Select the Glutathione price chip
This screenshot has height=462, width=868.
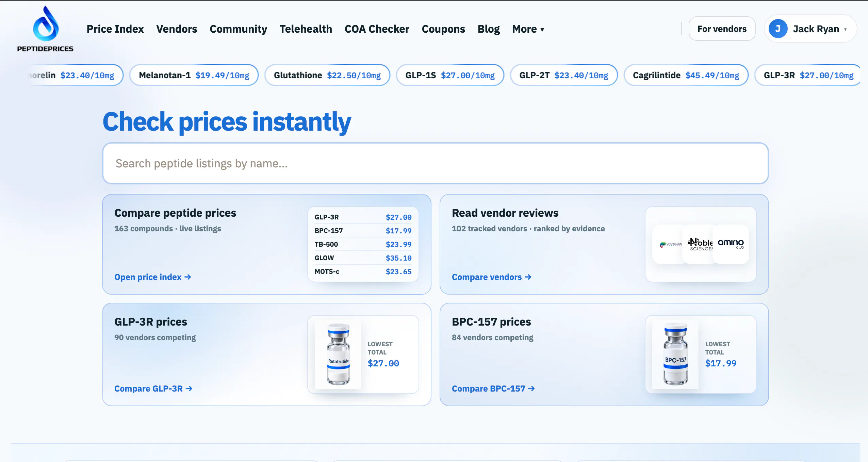point(327,75)
